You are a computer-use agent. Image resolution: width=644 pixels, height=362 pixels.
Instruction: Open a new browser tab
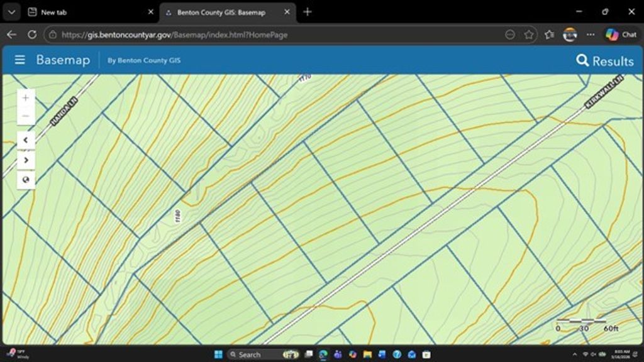(307, 12)
